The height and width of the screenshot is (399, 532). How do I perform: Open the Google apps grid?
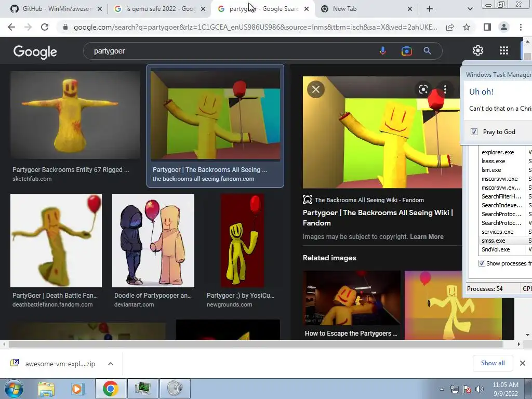[504, 50]
